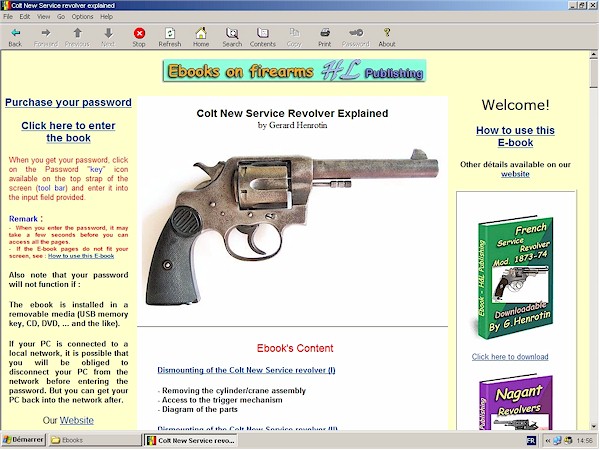
Task: Click the 'Ebook's Content' heading
Action: point(295,348)
